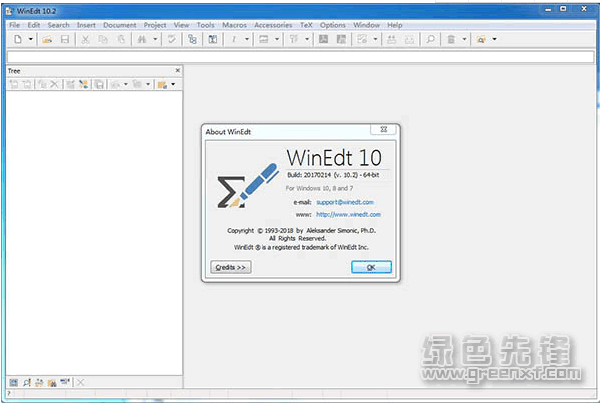Open the Document menu
Viewport: 600px width, 408px height.
pos(120,25)
